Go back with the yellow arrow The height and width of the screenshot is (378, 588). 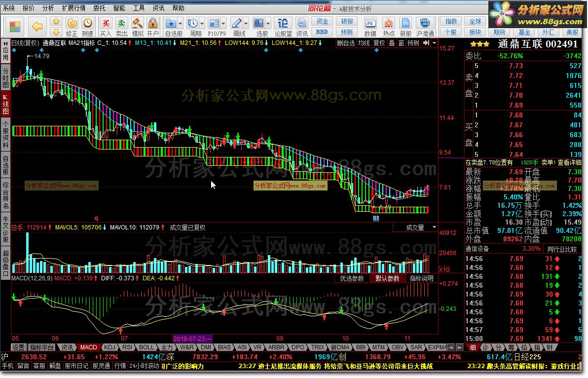click(37, 26)
